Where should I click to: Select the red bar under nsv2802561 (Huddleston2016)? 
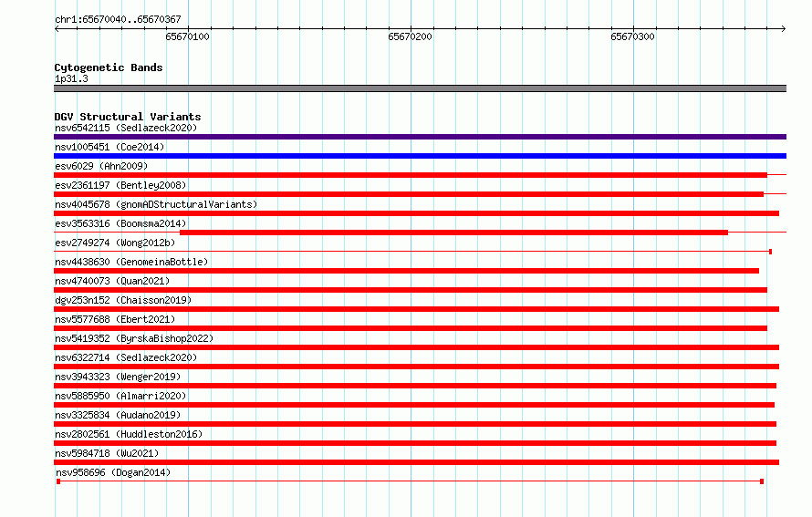click(415, 443)
